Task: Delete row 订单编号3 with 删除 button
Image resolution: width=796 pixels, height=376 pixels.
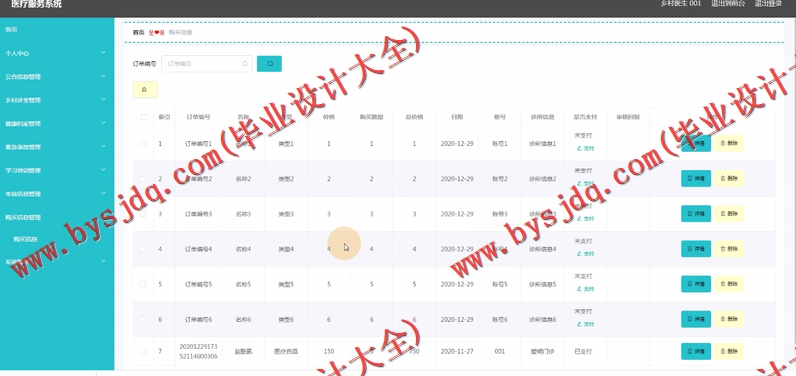Action: (x=729, y=214)
